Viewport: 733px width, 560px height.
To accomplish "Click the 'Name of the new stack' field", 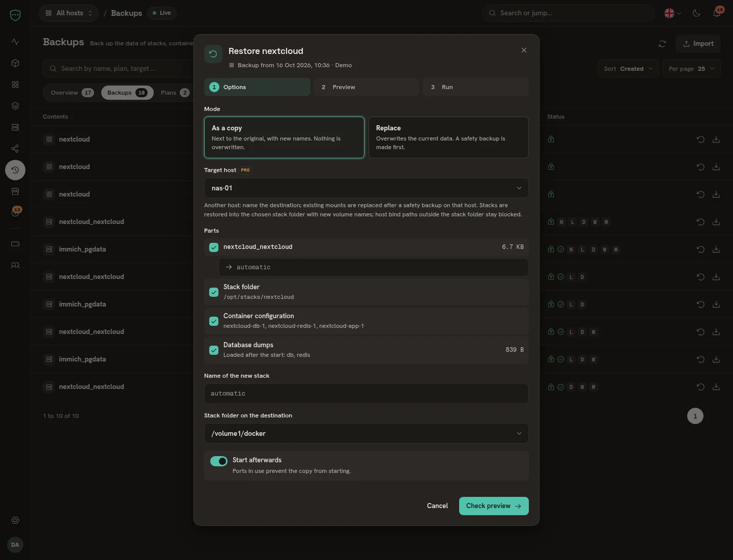I will click(366, 394).
